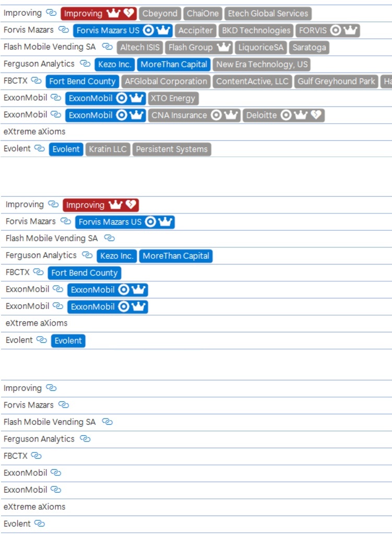Viewport: 392px width, 537px height.
Task: Select the AFGlobal Corporation tag
Action: pos(166,81)
